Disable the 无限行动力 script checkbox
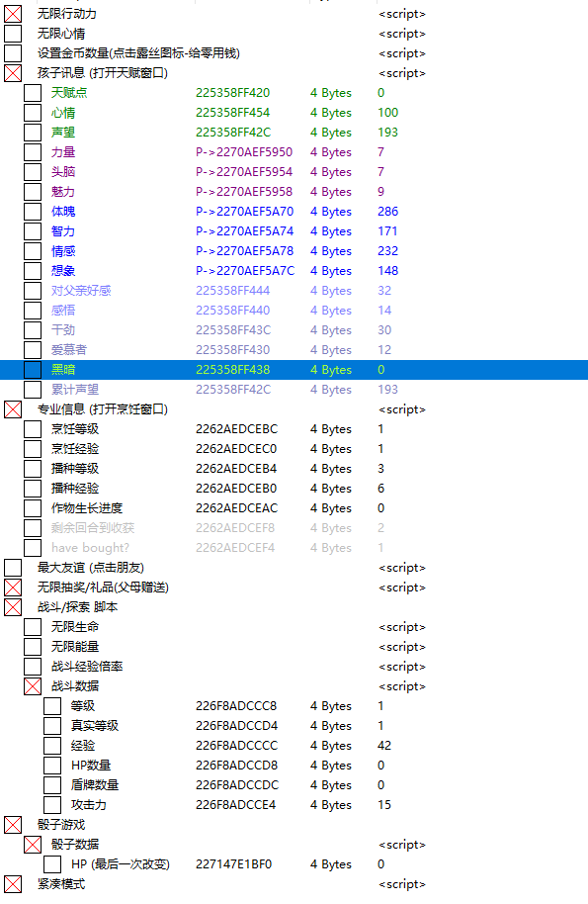This screenshot has width=588, height=904. pyautogui.click(x=13, y=14)
